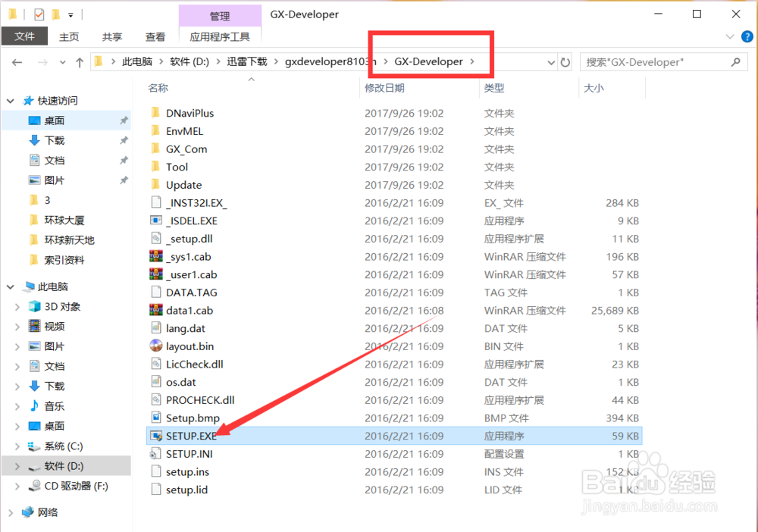Expand the 3D Objects tree node
Screen dimensions: 758x532
pyautogui.click(x=17, y=306)
